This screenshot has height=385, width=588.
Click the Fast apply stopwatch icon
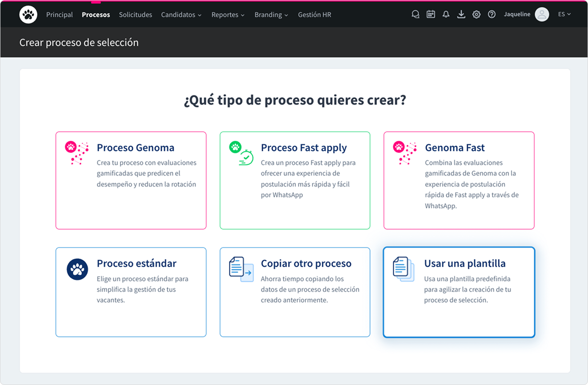[242, 154]
